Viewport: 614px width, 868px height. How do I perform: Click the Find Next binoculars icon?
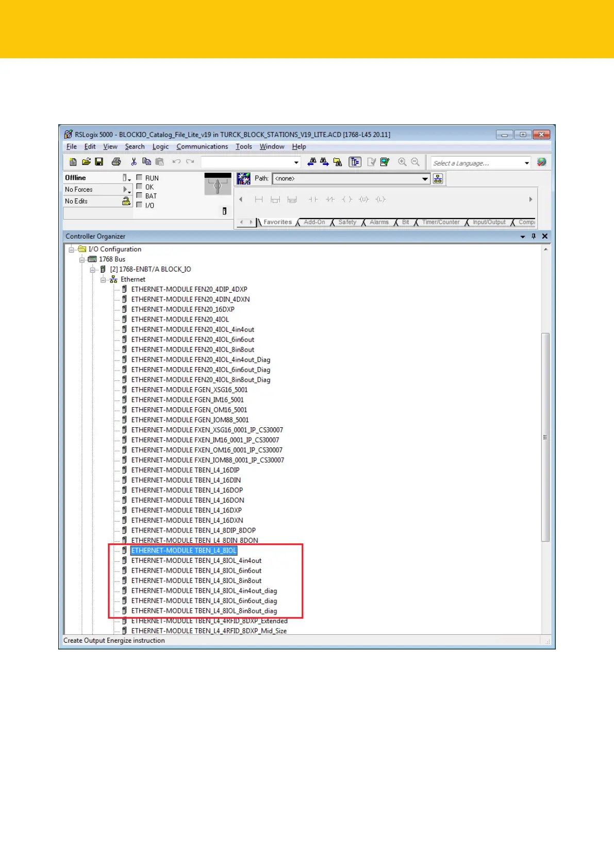324,162
